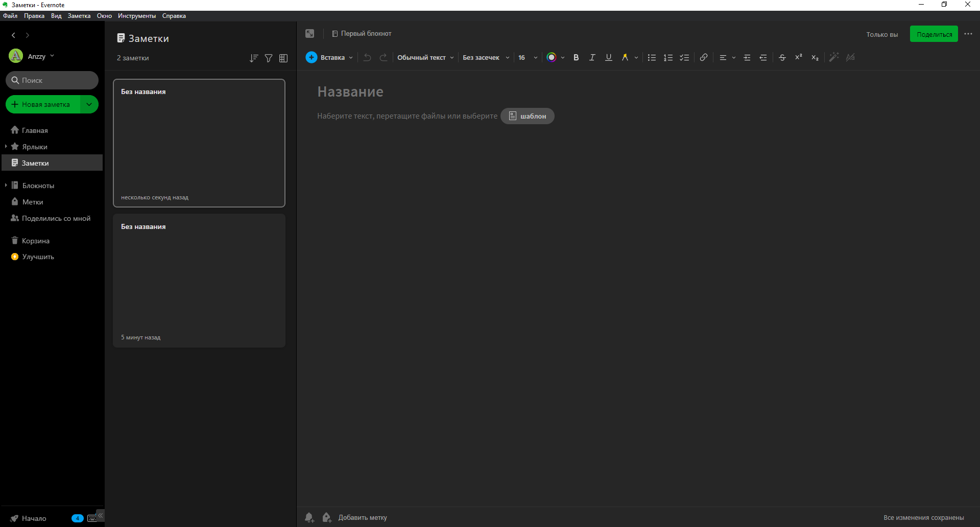Open the font size dropdown
Screen dimensions: 980x527
tap(527, 57)
